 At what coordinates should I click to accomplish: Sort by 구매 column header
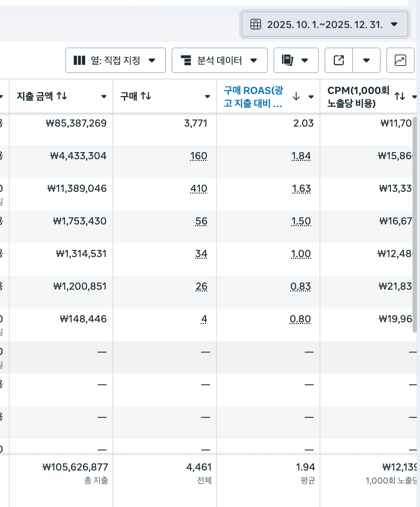(x=129, y=96)
